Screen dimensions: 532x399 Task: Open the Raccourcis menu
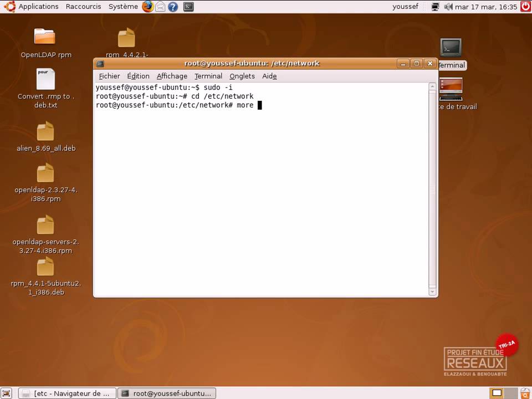tap(84, 7)
